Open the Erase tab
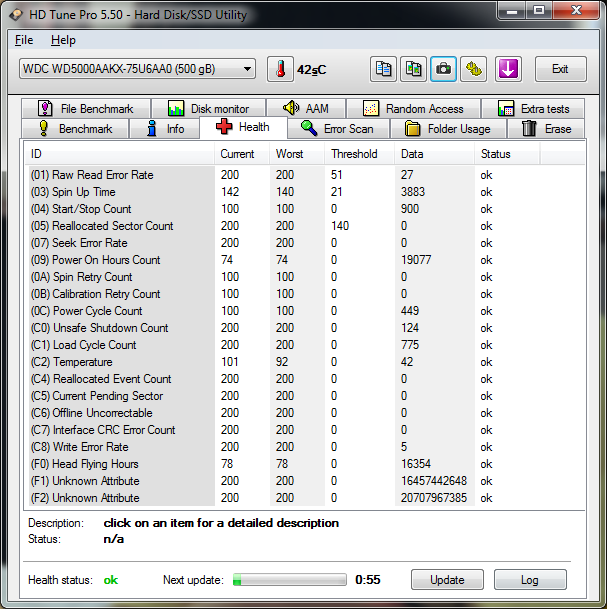607x609 pixels. pos(546,129)
